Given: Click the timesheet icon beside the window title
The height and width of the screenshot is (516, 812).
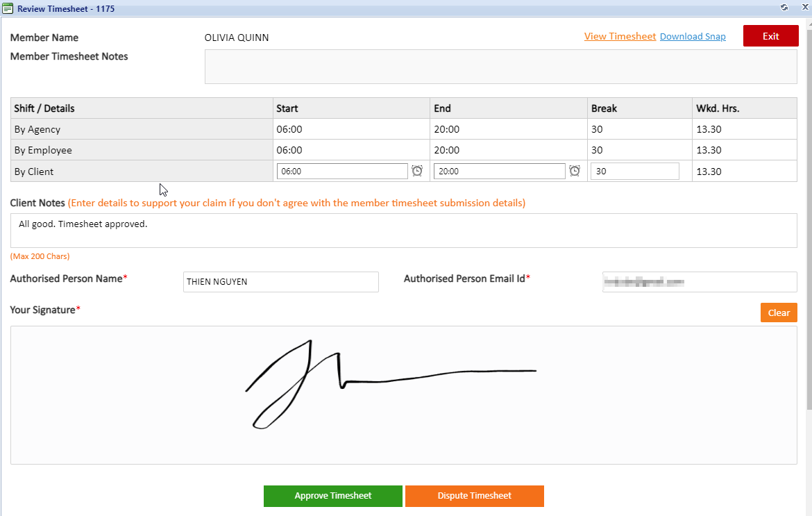Looking at the screenshot, I should tap(9, 7).
